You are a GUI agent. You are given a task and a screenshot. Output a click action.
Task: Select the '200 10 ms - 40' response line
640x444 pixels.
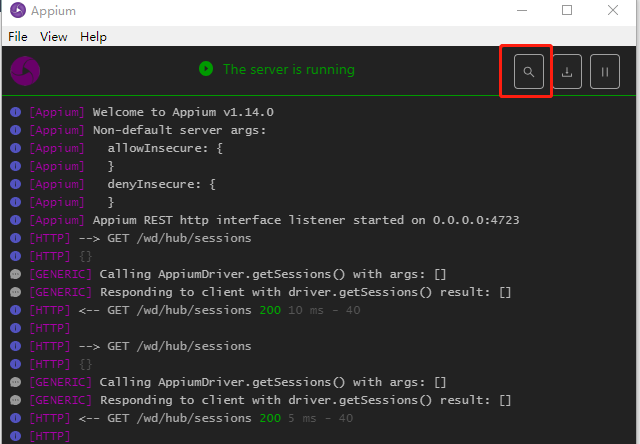click(x=195, y=310)
